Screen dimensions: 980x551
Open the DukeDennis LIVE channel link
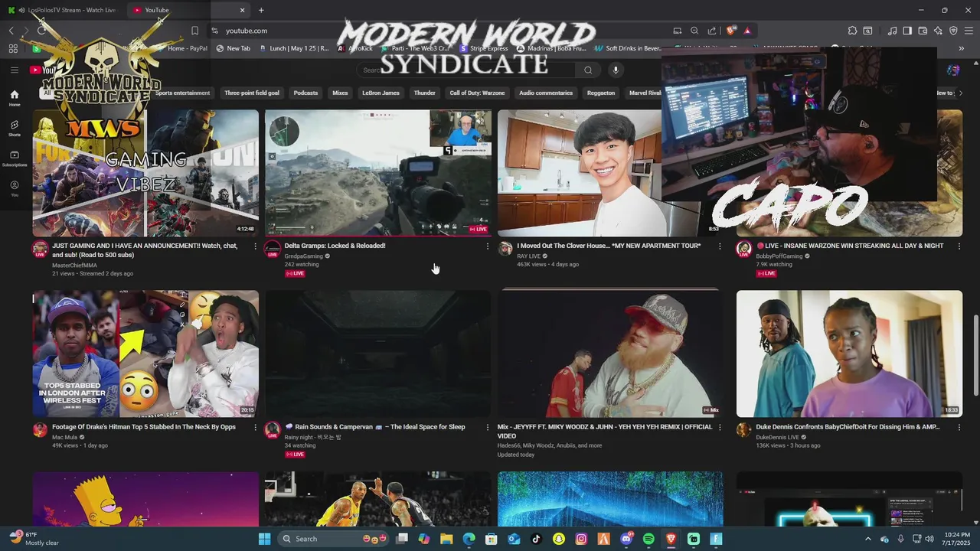pyautogui.click(x=777, y=437)
